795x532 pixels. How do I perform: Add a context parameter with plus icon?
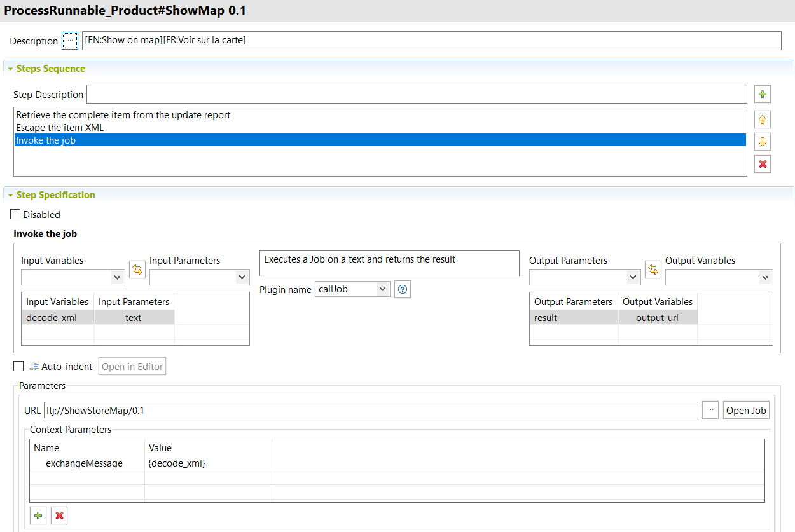pyautogui.click(x=38, y=515)
